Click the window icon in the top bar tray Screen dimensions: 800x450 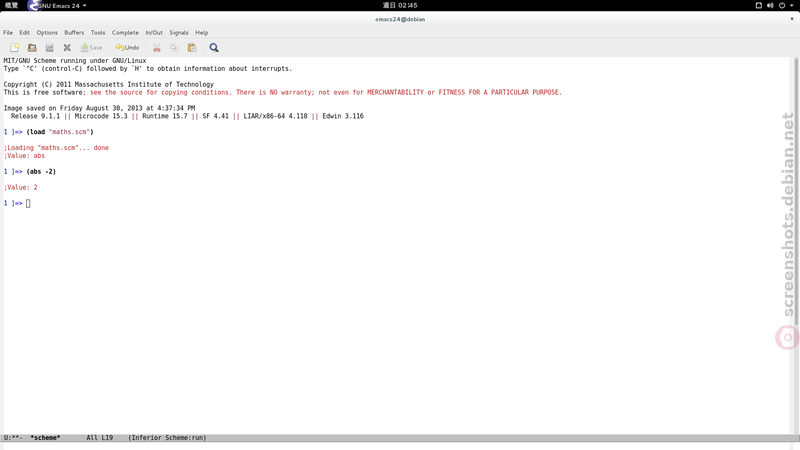759,6
